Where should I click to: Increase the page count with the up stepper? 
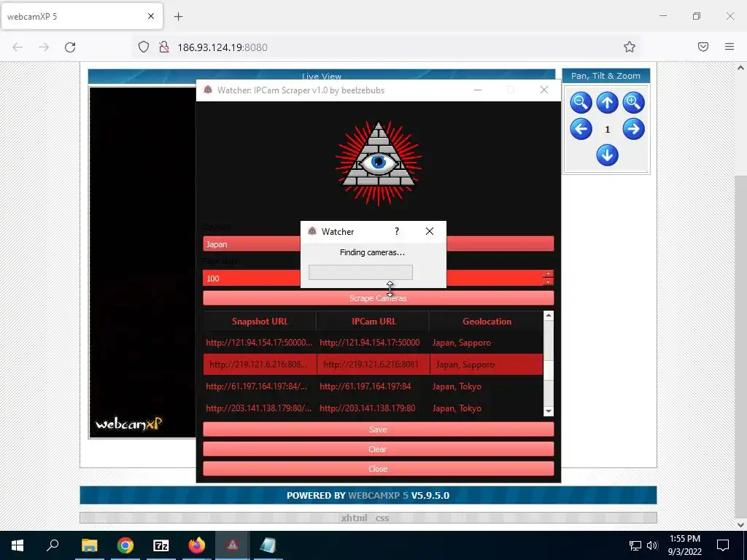[549, 274]
